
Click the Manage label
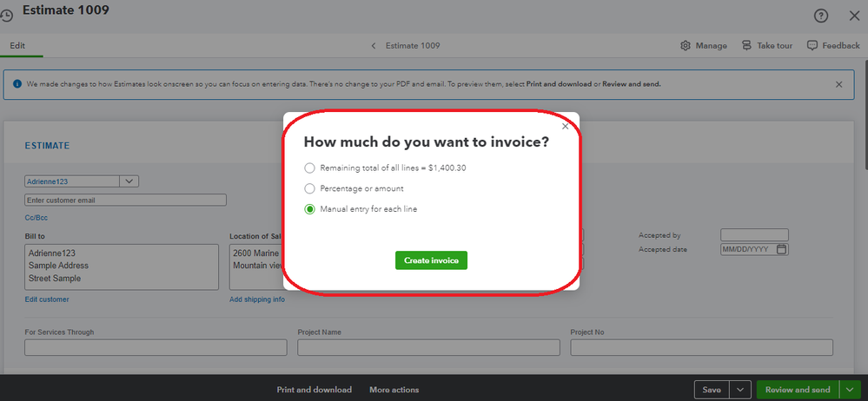tap(712, 46)
